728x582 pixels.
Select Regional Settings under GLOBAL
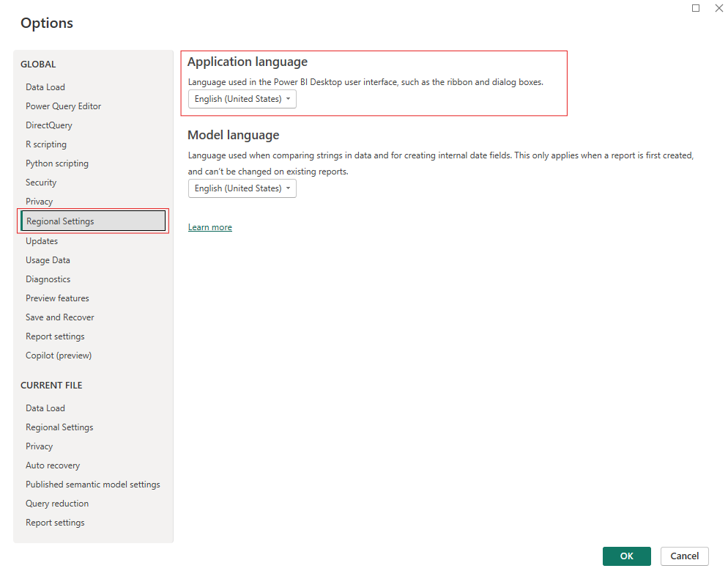(93, 221)
